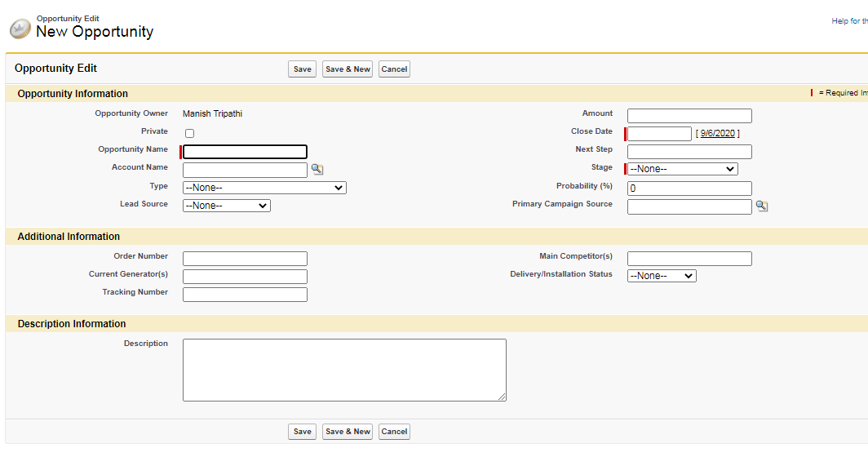This screenshot has width=868, height=457.
Task: Click the Opportunity trophy icon in header
Action: tap(20, 29)
